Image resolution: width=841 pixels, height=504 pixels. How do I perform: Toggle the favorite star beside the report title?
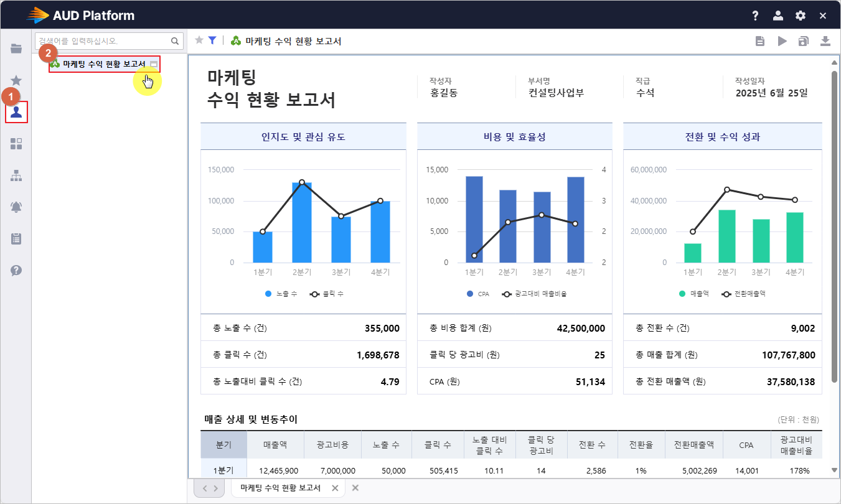tap(199, 40)
